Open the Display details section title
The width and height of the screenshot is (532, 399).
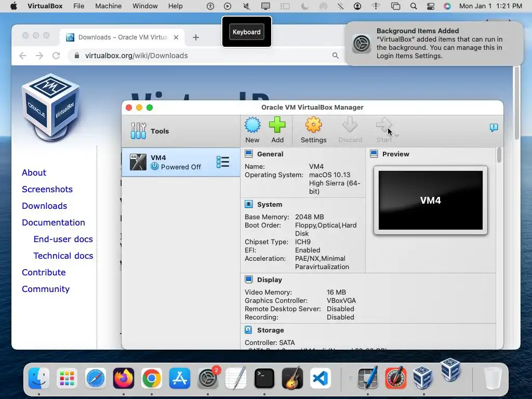[x=270, y=280]
